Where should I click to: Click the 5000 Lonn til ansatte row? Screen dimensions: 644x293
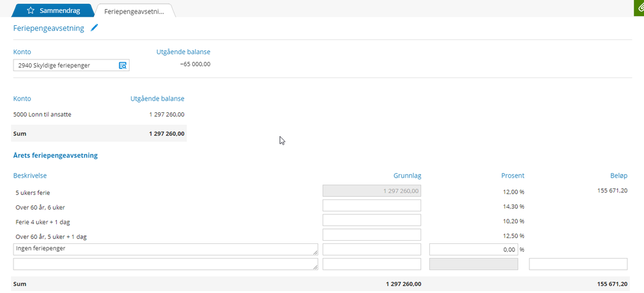(99, 115)
